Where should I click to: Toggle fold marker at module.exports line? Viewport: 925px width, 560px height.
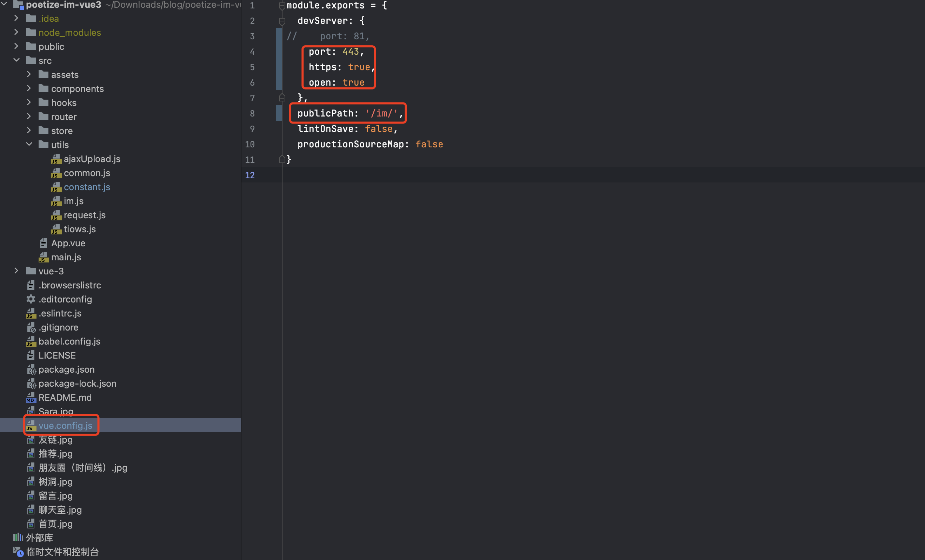[x=282, y=6]
